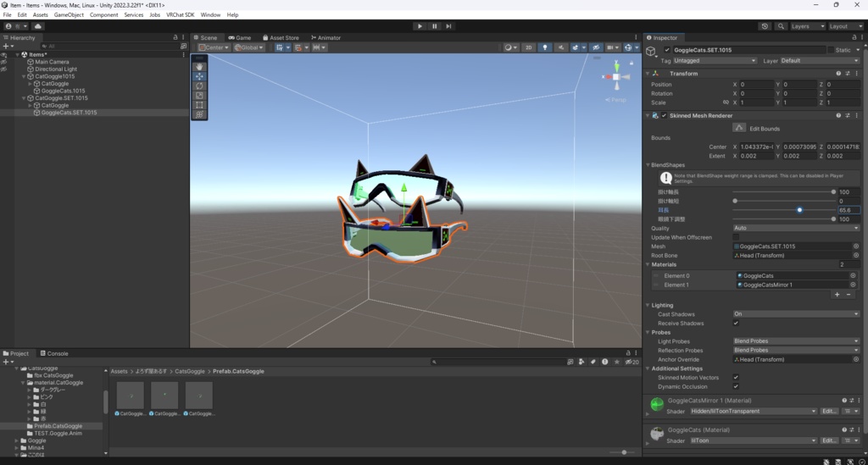The height and width of the screenshot is (465, 868).
Task: Open Center pivot mode dropdown
Action: (x=214, y=47)
